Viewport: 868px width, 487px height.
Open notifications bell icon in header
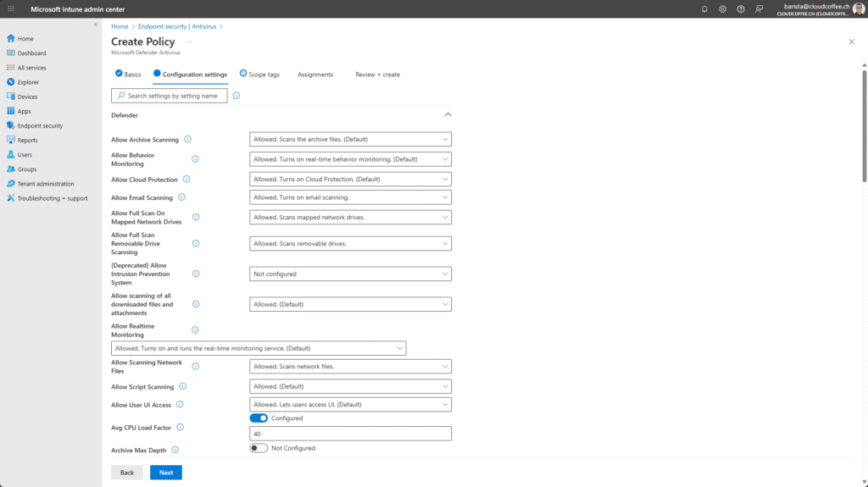point(704,8)
